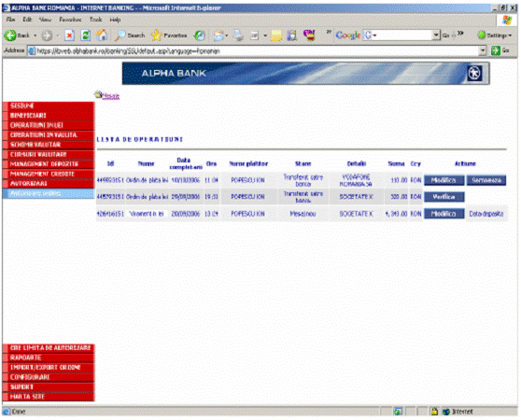Open CURSURI VALUTARE in the sidebar
The image size is (521, 420).
coord(49,155)
